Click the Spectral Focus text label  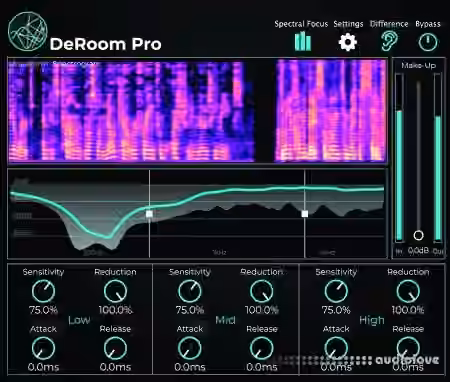coord(301,24)
